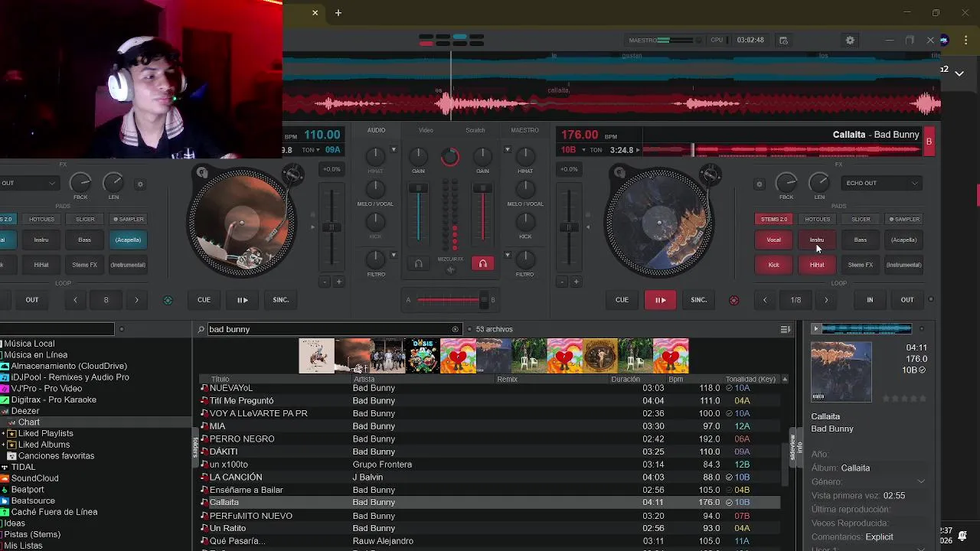
Task: Switch mixer to AUDIO tab
Action: pyautogui.click(x=376, y=130)
